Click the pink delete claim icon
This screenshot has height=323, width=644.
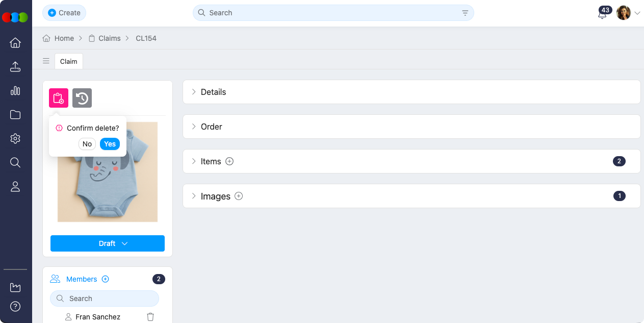click(59, 98)
